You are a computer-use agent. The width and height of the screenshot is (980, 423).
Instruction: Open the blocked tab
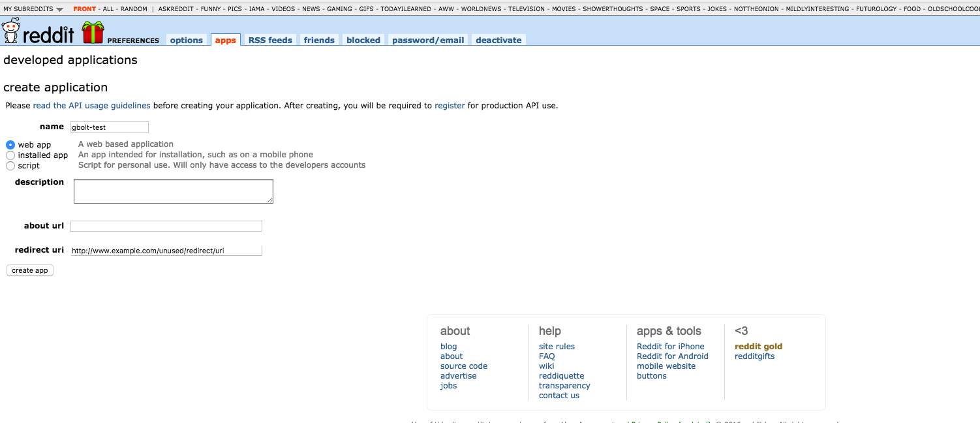tap(363, 40)
